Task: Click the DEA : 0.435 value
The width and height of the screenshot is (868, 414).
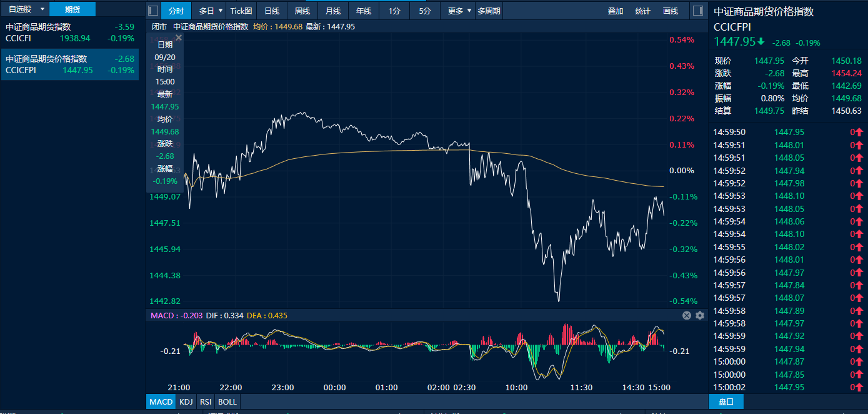Action: (267, 316)
